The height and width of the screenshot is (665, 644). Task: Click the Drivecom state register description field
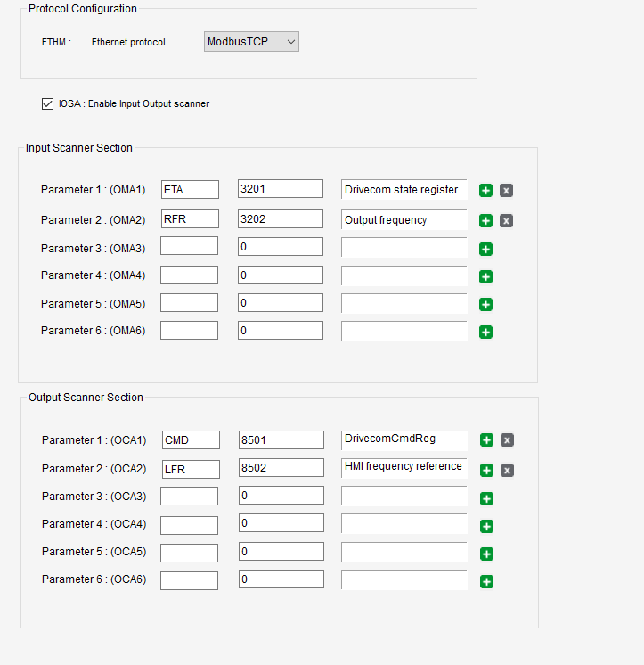click(x=404, y=189)
